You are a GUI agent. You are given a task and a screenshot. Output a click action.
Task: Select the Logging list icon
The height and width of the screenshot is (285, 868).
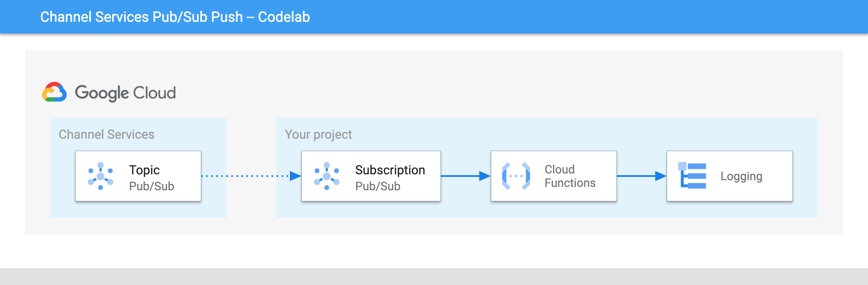pos(692,176)
